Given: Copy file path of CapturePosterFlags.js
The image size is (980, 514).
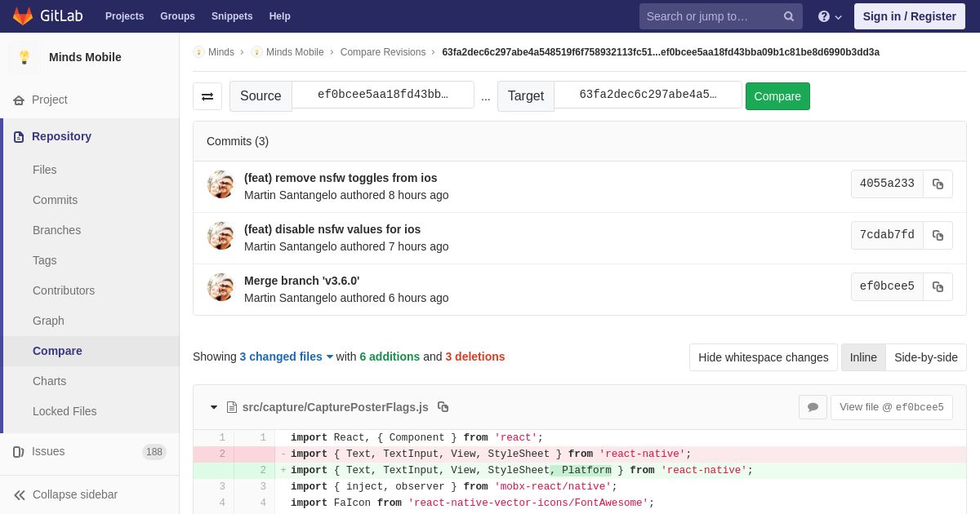Looking at the screenshot, I should click(443, 407).
